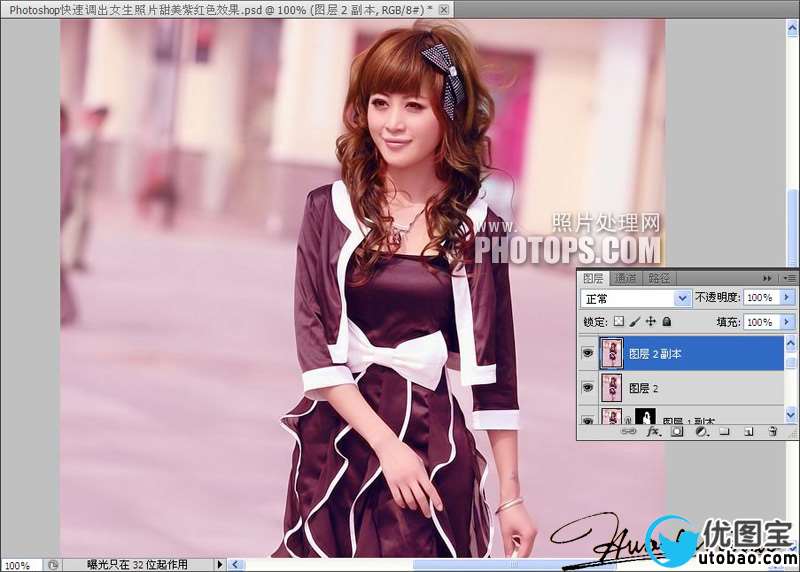Hide the 图层 2 layer
The image size is (800, 572).
[588, 388]
